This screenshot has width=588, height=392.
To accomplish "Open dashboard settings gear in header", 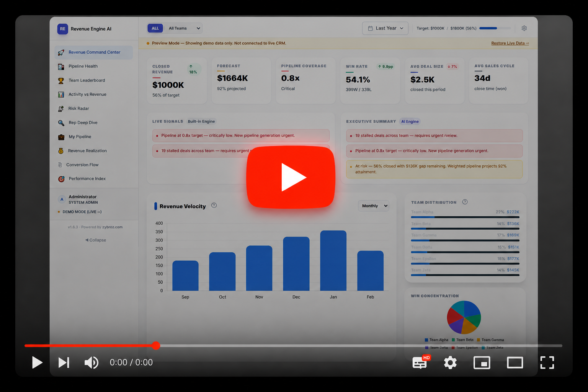I will point(524,28).
